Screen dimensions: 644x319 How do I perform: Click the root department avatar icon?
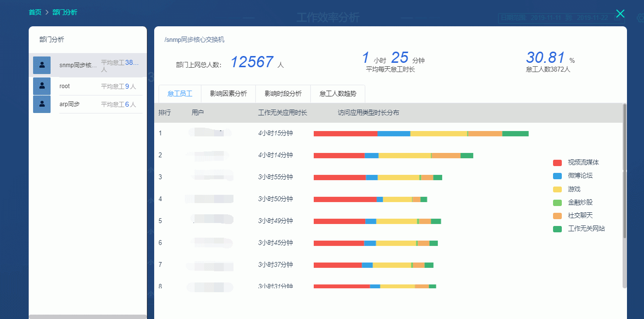click(x=42, y=86)
